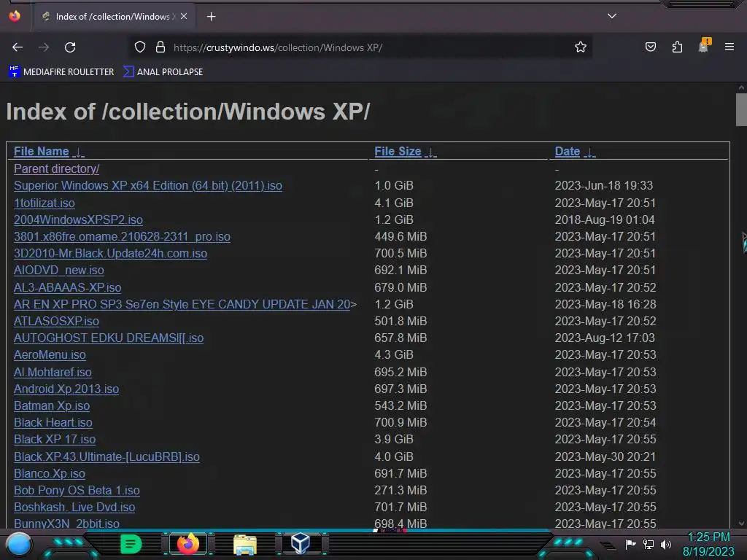Viewport: 747px width, 560px height.
Task: Click the forward navigation arrow
Action: pyautogui.click(x=44, y=47)
